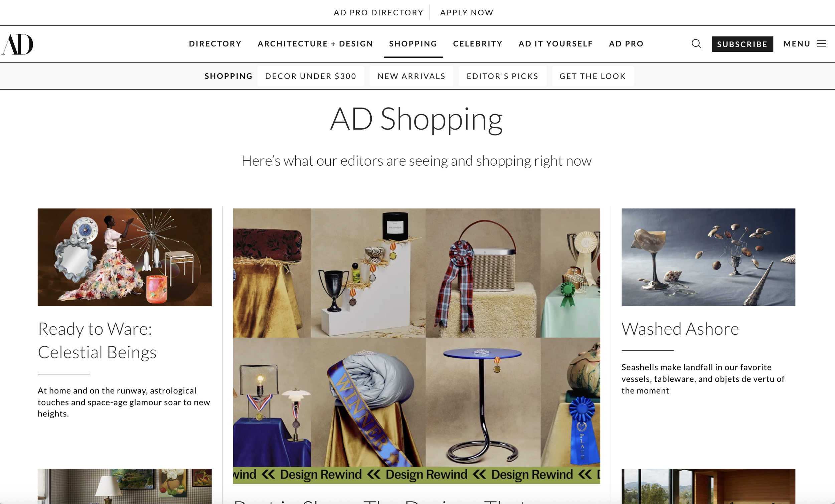Click the SUBSCRIBE button
This screenshot has width=835, height=504.
coord(742,44)
